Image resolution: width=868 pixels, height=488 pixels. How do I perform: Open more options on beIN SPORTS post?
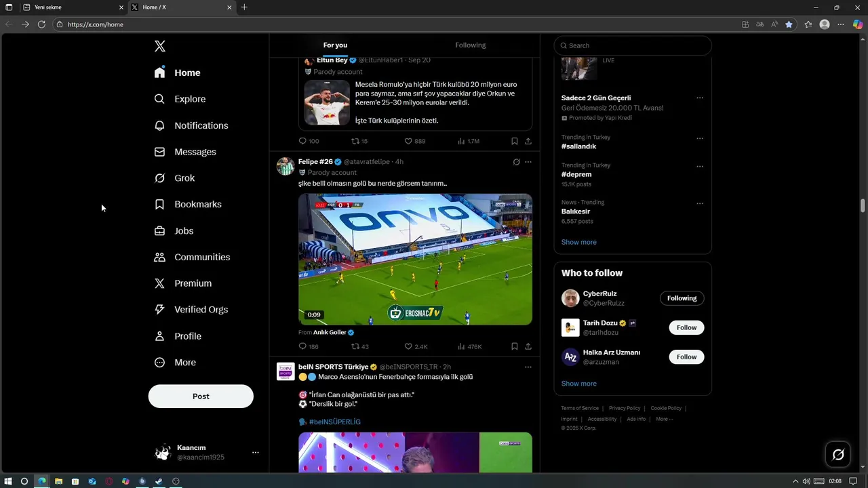click(528, 367)
